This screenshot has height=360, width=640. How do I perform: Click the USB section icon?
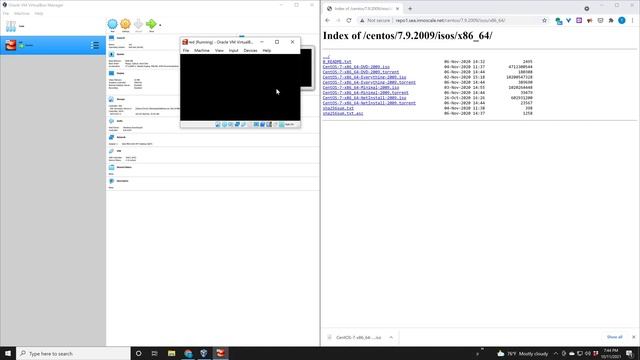click(111, 151)
